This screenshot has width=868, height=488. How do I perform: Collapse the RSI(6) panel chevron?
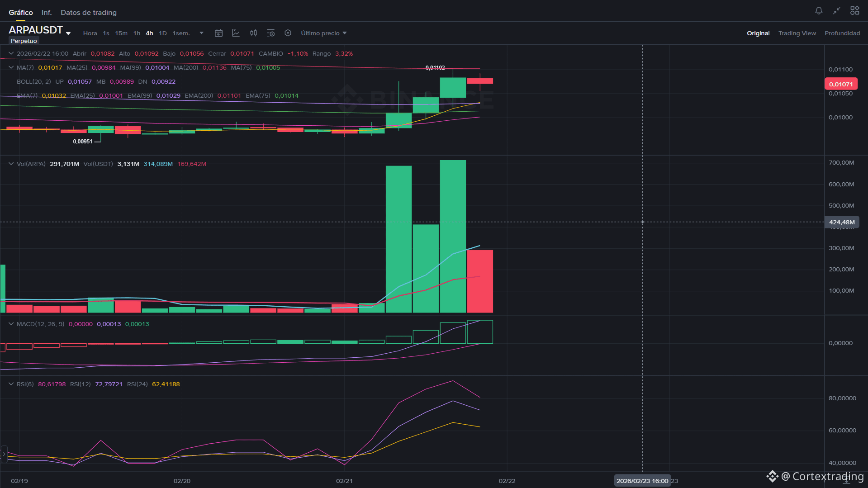click(11, 384)
